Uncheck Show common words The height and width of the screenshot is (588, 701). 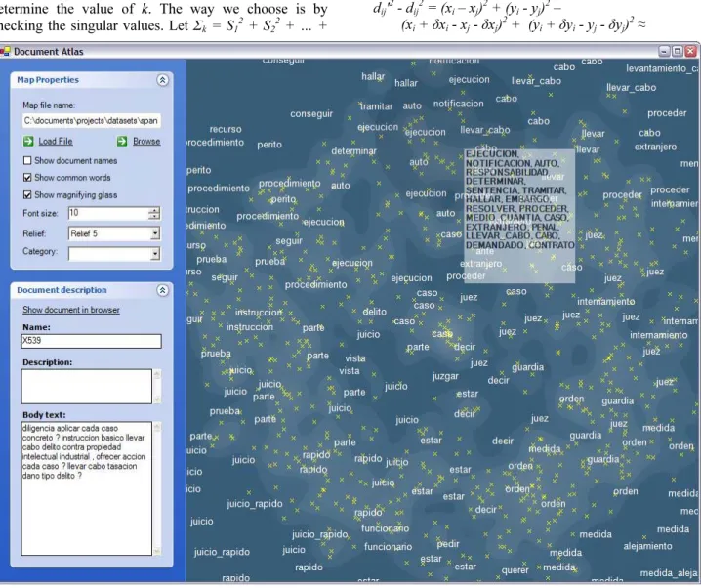coord(27,178)
